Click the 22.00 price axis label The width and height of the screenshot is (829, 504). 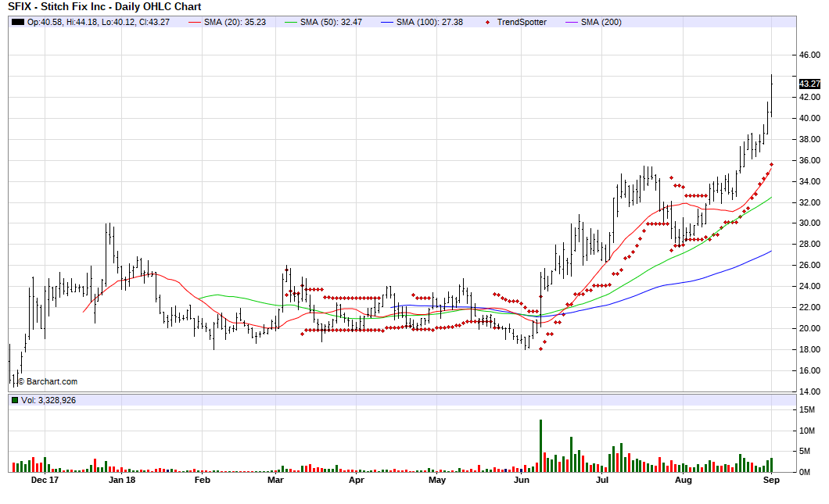click(809, 307)
